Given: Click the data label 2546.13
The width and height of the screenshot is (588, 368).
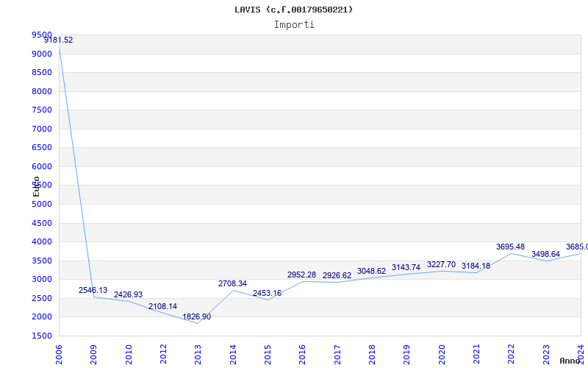Looking at the screenshot, I should click(x=93, y=290).
